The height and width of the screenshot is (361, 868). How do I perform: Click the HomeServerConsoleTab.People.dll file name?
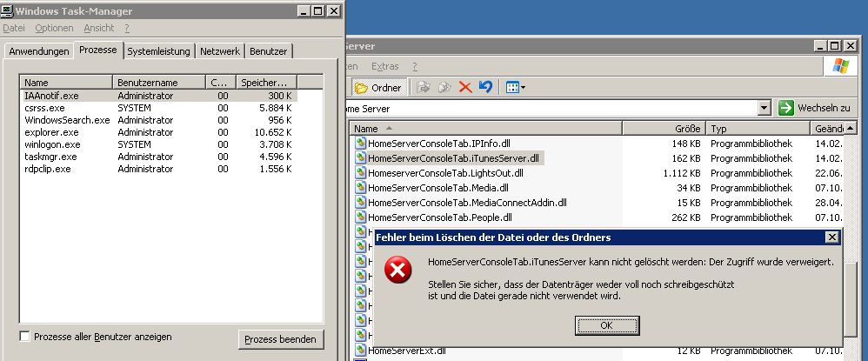coord(440,217)
